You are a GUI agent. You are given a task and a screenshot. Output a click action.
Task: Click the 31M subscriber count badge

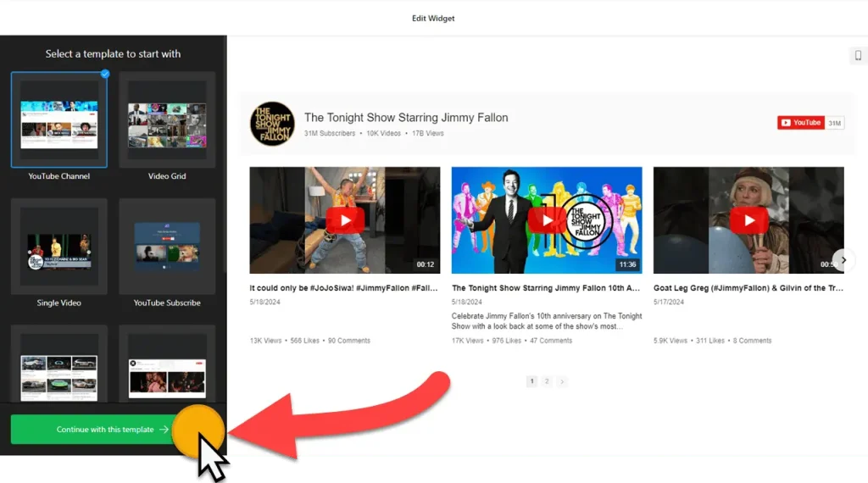click(835, 123)
